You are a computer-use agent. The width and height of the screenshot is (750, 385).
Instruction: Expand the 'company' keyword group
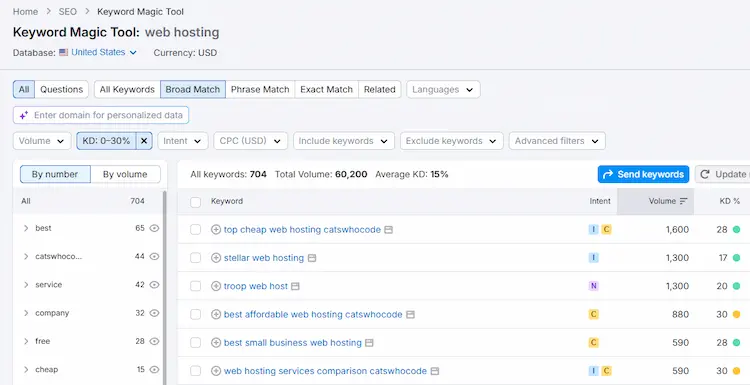[26, 313]
